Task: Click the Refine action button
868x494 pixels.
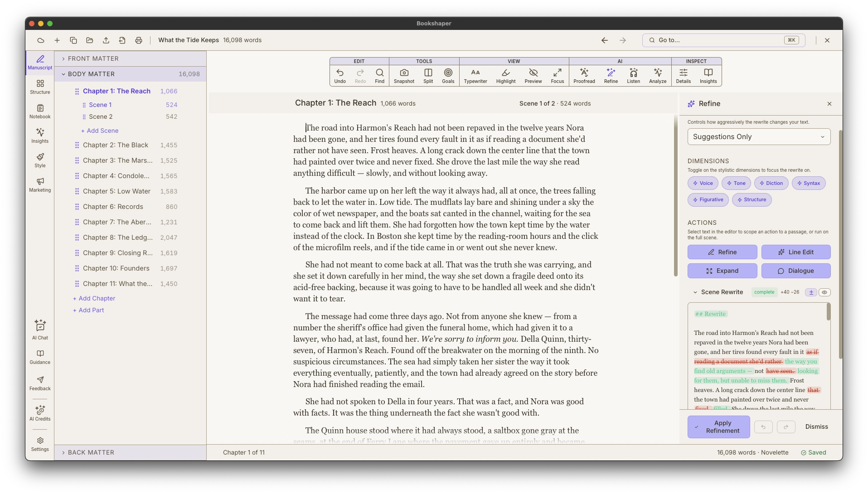Action: click(x=722, y=252)
